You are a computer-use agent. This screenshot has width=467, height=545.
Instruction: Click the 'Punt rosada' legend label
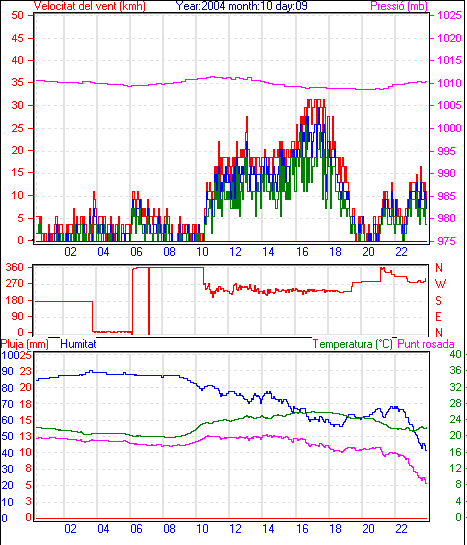point(426,344)
